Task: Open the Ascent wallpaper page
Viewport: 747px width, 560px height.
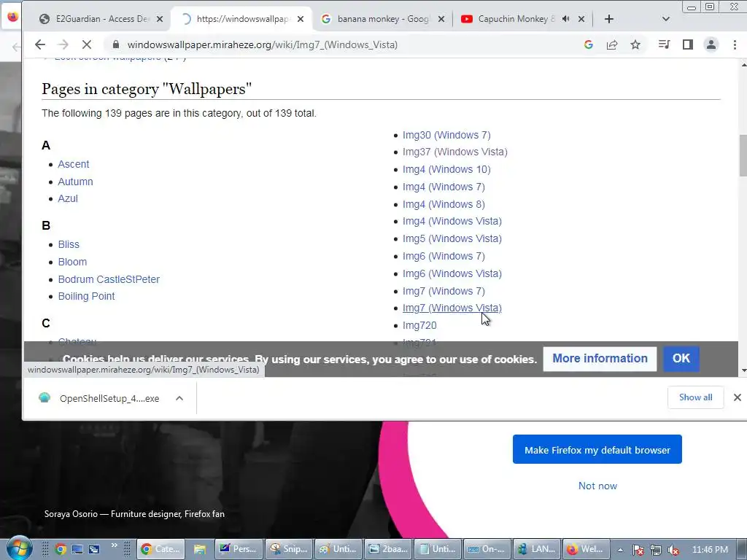Action: (x=74, y=164)
